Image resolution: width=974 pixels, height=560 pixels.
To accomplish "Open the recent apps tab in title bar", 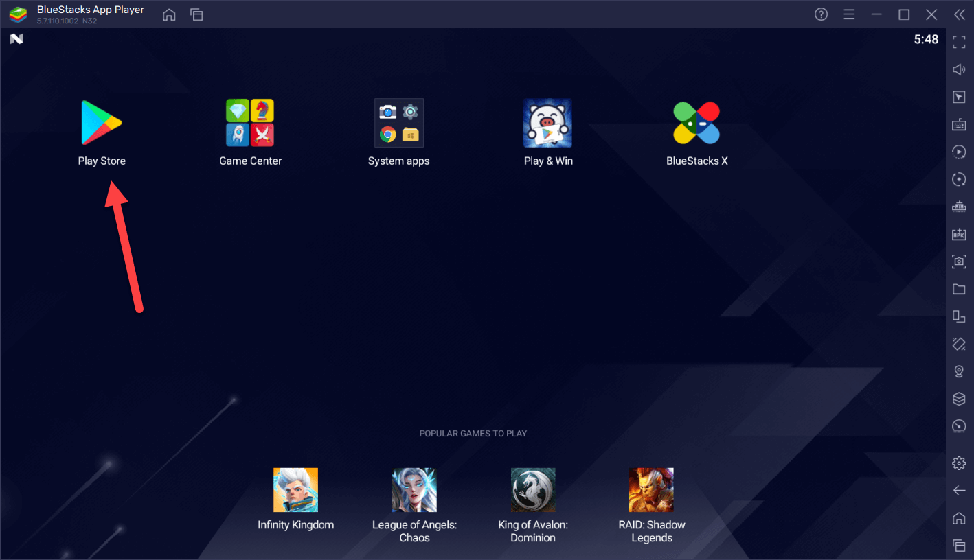I will coord(197,14).
